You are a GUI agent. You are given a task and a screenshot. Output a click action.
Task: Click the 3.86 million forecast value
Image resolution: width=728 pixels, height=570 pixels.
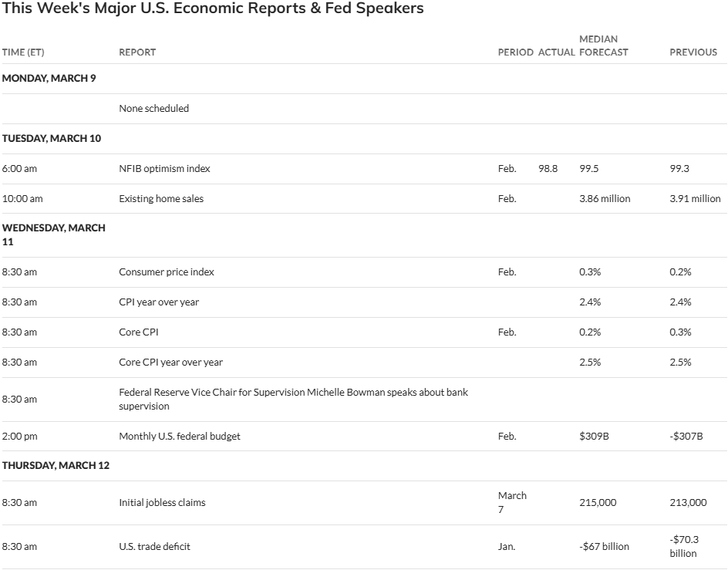pos(605,198)
